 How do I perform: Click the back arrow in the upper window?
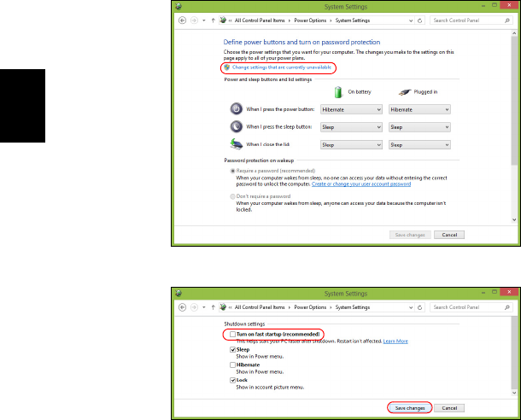(182, 20)
